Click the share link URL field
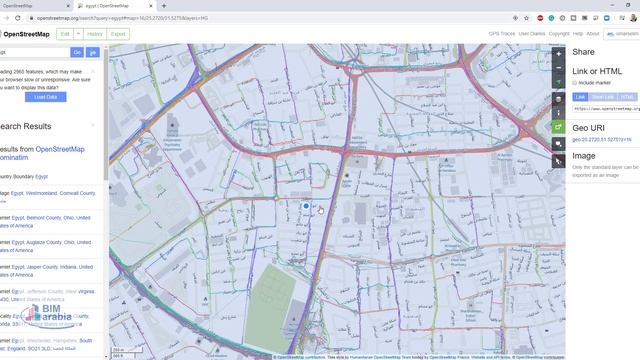 click(x=606, y=109)
